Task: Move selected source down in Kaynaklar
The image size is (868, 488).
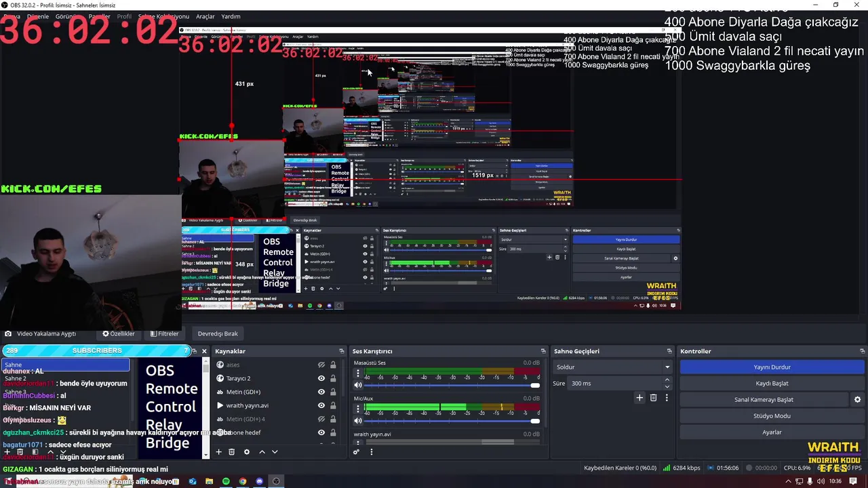Action: pyautogui.click(x=275, y=452)
